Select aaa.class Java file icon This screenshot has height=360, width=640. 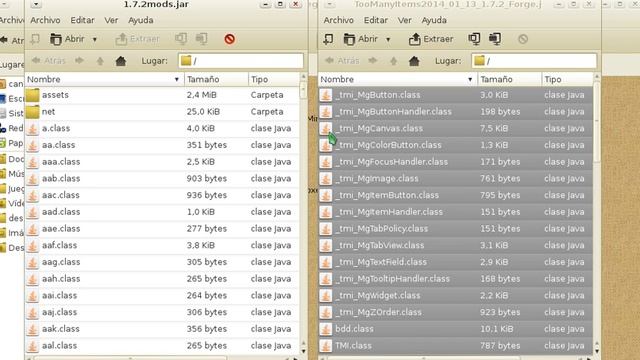33,162
